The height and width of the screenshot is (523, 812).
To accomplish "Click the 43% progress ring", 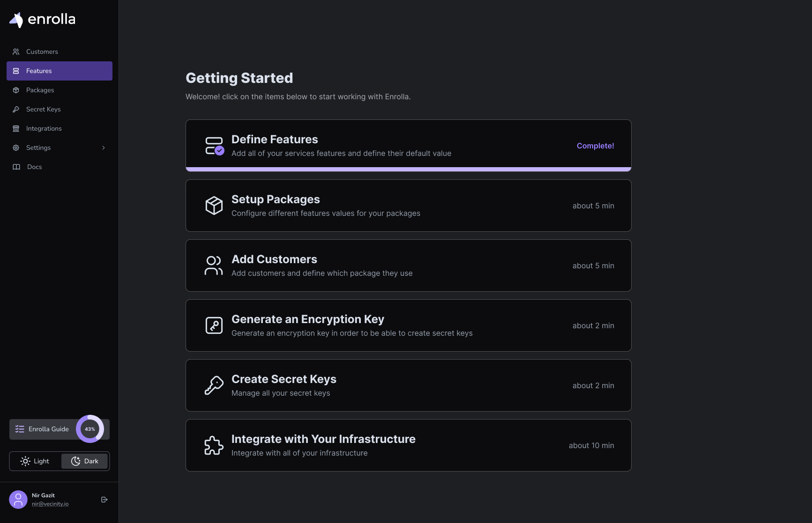I will coord(90,429).
